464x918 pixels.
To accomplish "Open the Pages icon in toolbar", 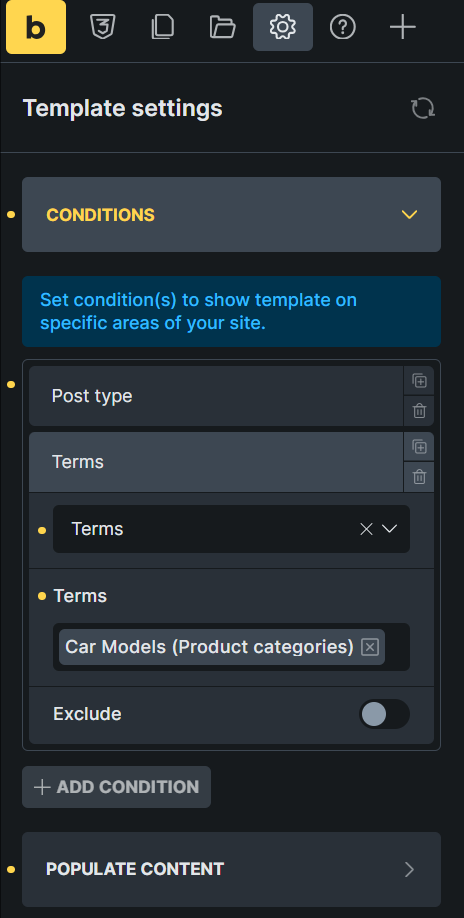I will click(162, 27).
